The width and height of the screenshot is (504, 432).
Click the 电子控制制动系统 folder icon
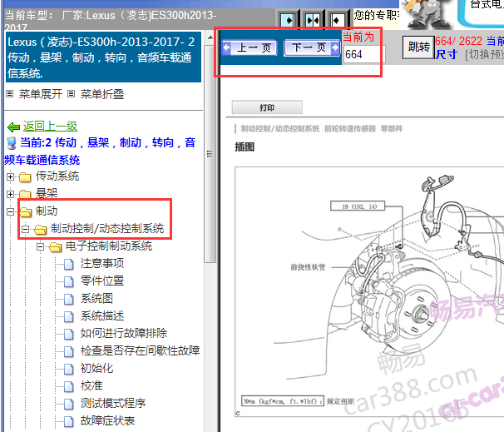coord(55,246)
